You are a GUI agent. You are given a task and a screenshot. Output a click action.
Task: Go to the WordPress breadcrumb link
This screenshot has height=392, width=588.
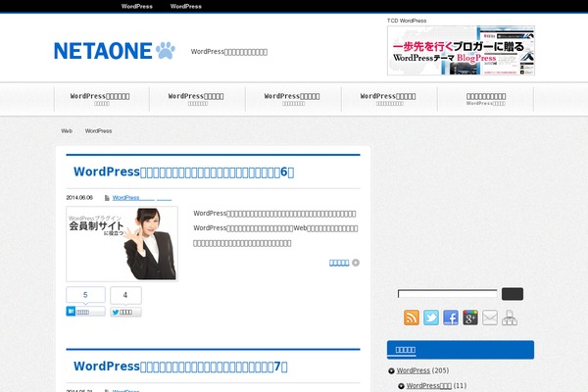[98, 131]
